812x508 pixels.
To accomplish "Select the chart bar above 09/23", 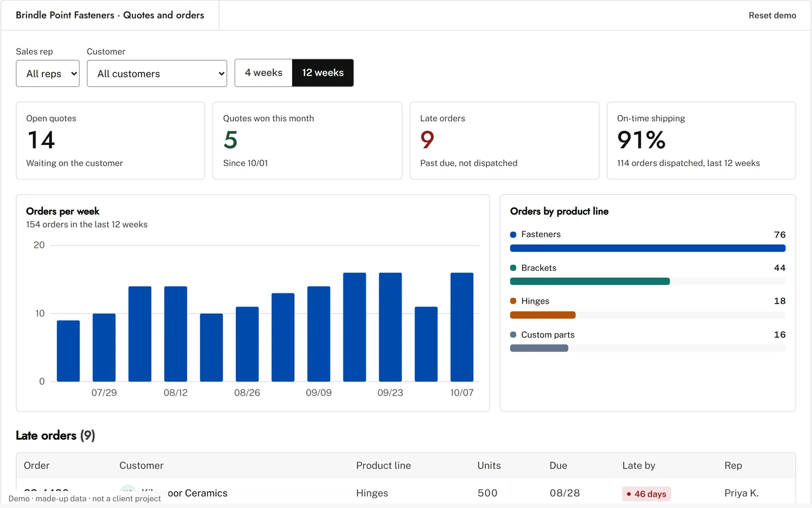I will click(x=390, y=327).
